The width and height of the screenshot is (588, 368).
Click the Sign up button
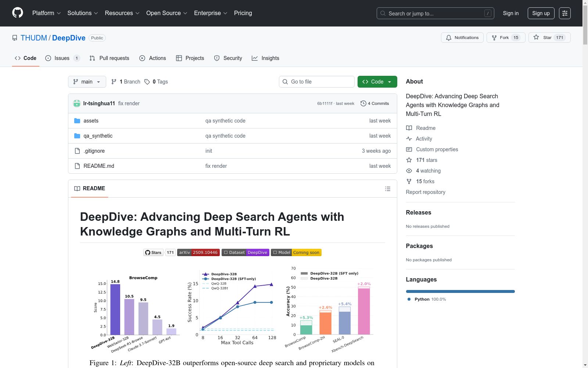tap(541, 13)
